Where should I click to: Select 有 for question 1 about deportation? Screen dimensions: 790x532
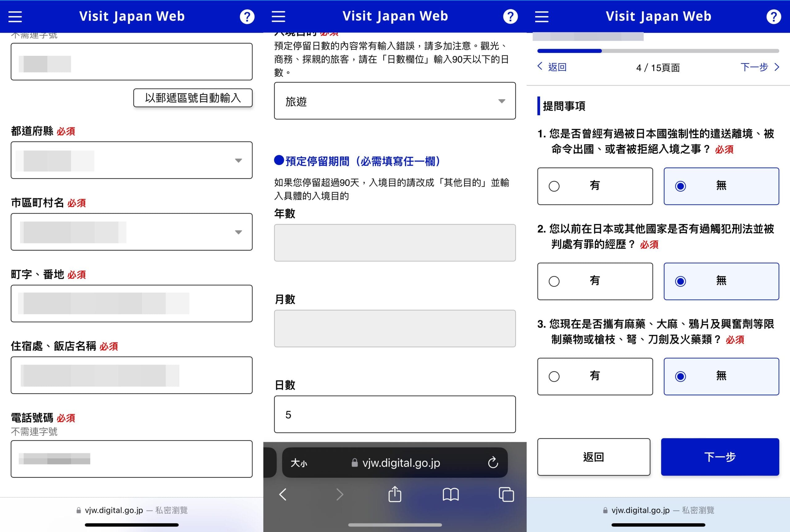point(595,186)
